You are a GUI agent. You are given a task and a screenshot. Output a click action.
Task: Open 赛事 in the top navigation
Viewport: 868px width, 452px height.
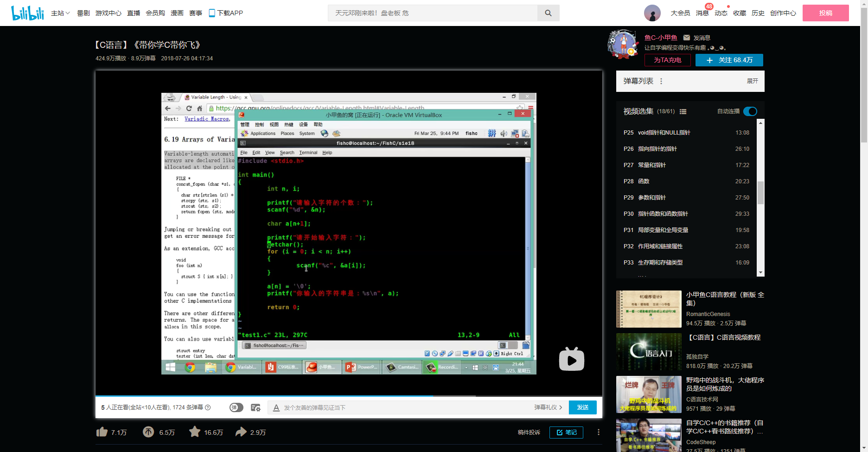click(196, 13)
